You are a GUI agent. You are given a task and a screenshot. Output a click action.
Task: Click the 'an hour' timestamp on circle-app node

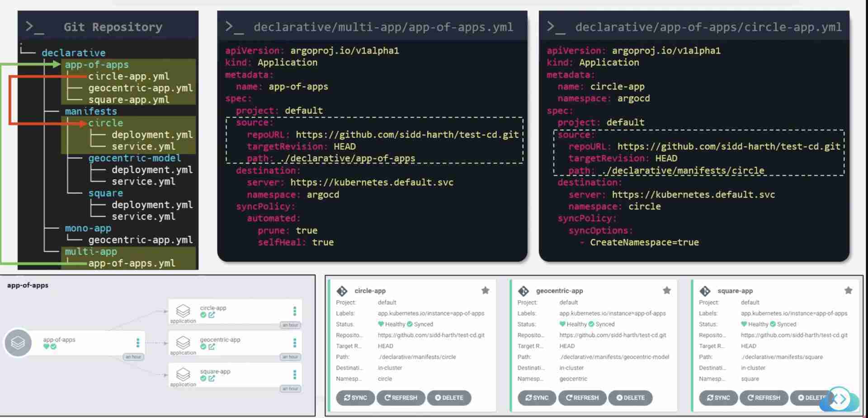click(290, 325)
